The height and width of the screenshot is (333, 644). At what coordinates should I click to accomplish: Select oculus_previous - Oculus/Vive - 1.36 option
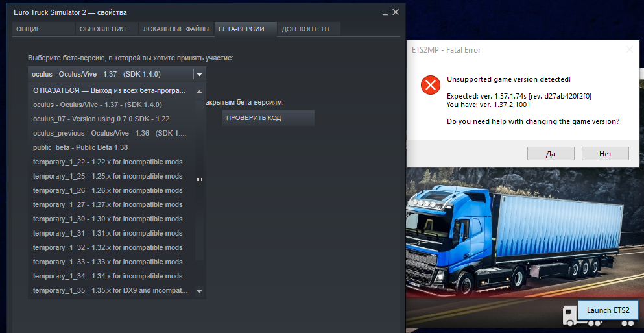pyautogui.click(x=112, y=133)
